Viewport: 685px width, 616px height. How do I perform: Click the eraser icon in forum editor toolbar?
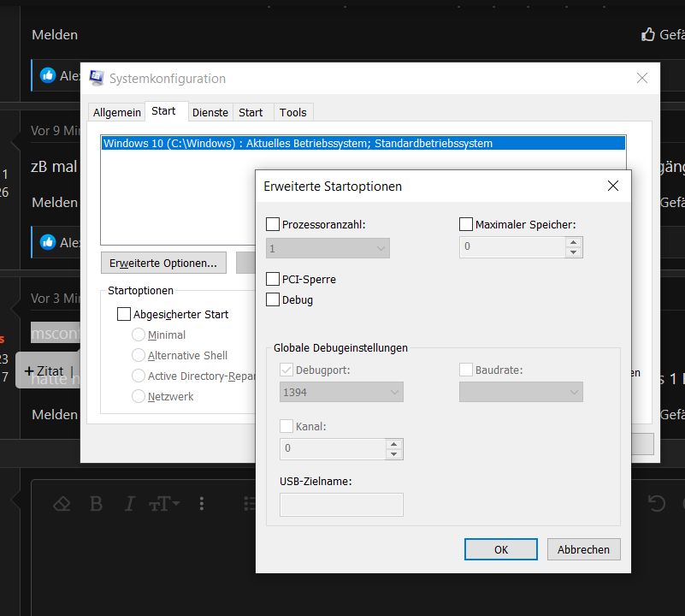[62, 504]
